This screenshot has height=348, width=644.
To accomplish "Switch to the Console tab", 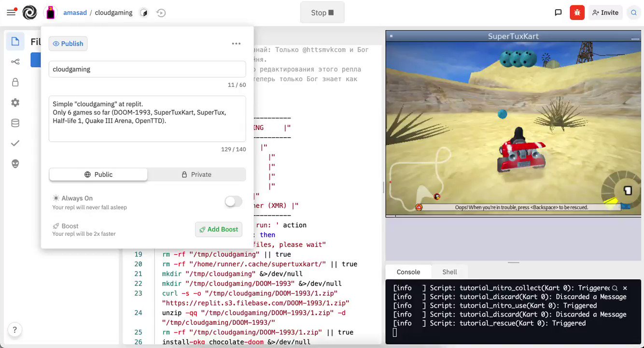I will [408, 272].
